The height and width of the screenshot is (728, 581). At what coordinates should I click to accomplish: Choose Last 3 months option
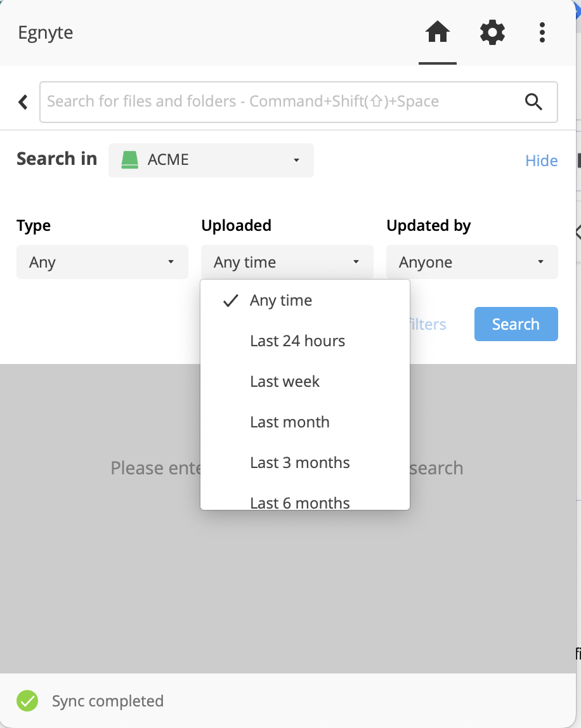coord(300,463)
